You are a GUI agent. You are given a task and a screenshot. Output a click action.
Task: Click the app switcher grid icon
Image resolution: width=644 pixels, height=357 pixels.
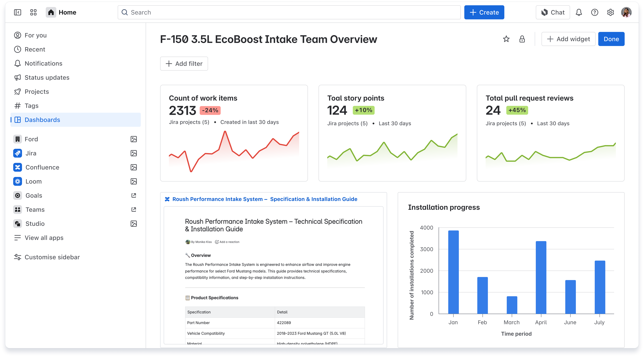pyautogui.click(x=34, y=12)
